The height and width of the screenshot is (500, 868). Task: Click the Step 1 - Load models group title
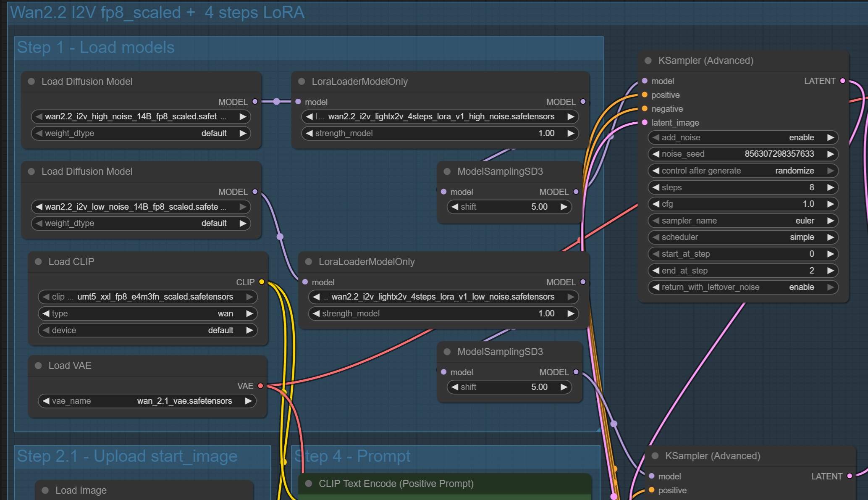click(96, 47)
